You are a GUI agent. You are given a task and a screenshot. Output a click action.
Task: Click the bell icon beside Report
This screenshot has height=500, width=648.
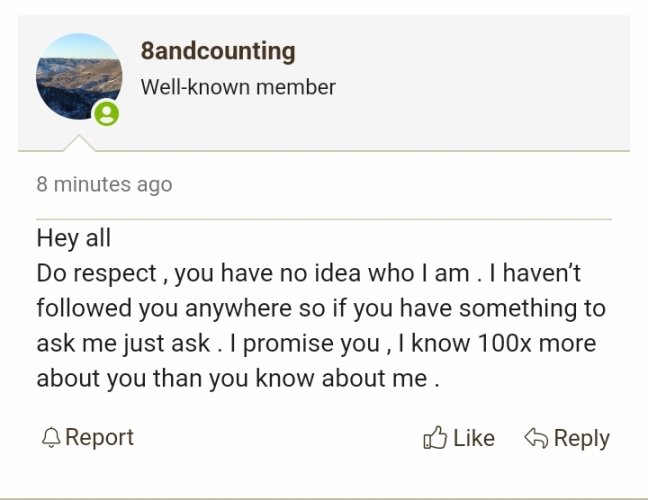pyautogui.click(x=51, y=437)
